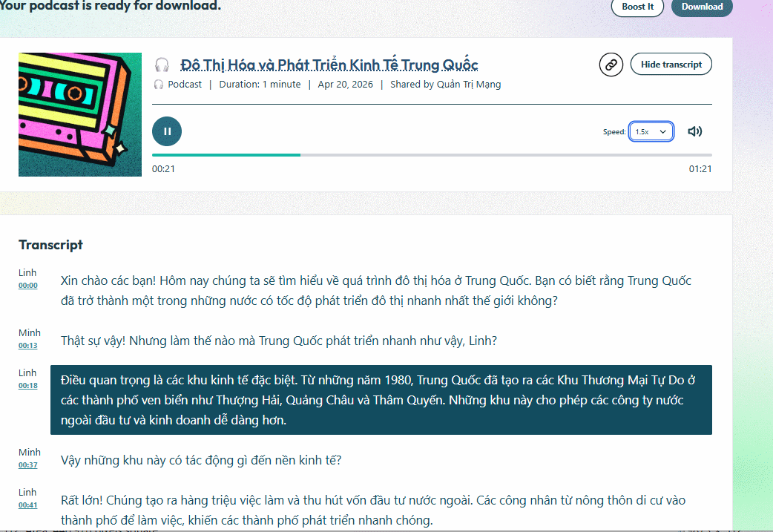The image size is (773, 532).
Task: Pause playback with the round pause icon
Action: 166,131
